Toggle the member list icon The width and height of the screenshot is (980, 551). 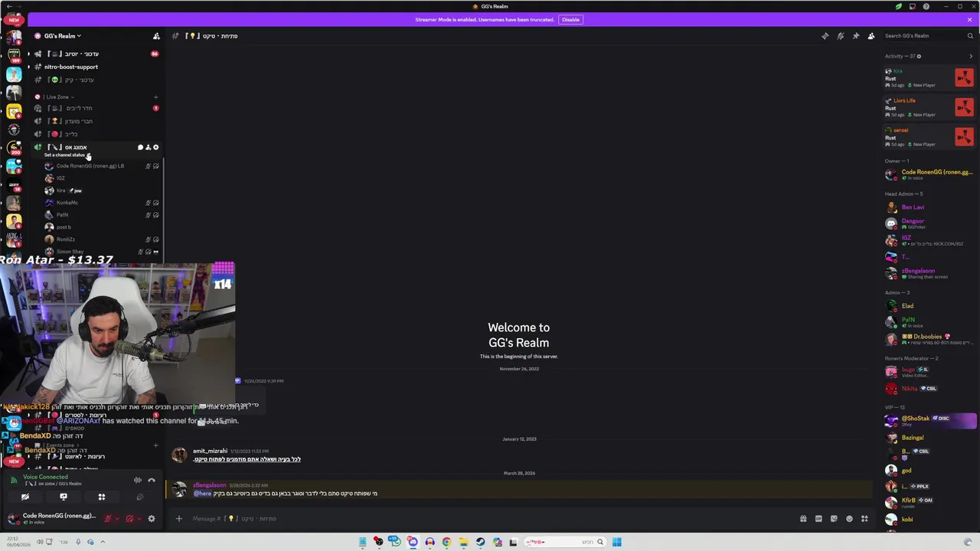[x=871, y=36]
